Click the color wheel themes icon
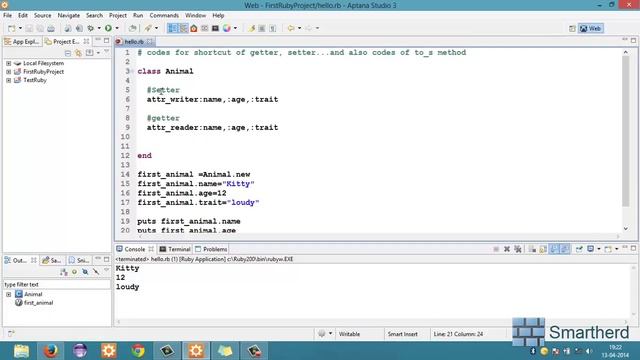The image size is (640, 360). click(227, 28)
